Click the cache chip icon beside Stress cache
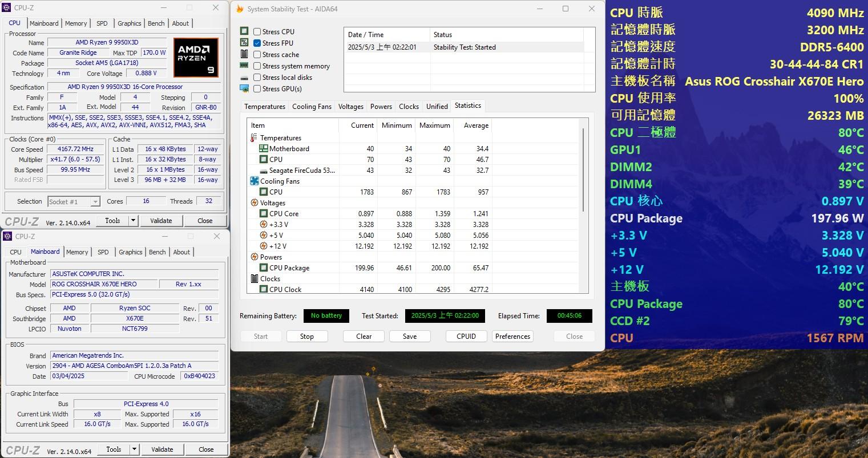 (x=244, y=54)
